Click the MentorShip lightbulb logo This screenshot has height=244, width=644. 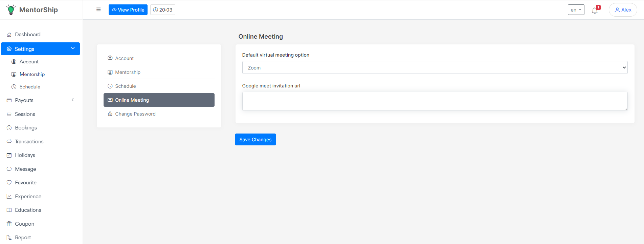click(x=11, y=9)
